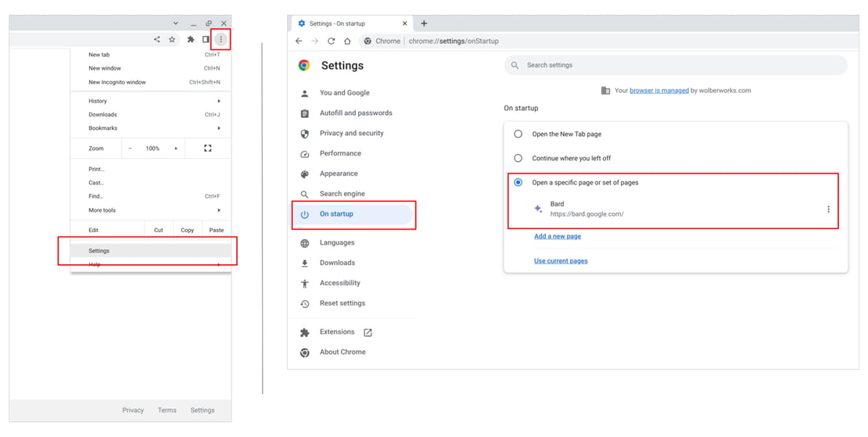Viewport: 868px width, 437px height.
Task: Click the chrome://settings/onStartup address bar
Action: (x=454, y=41)
